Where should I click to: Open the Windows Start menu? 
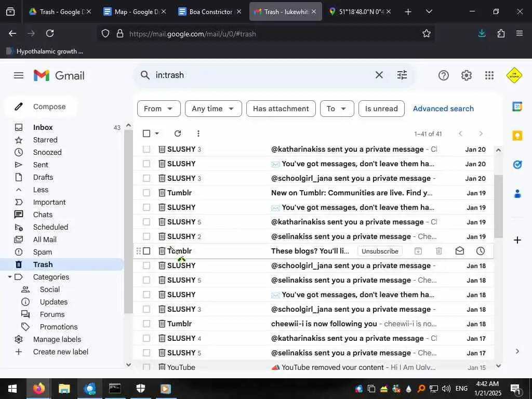12,389
